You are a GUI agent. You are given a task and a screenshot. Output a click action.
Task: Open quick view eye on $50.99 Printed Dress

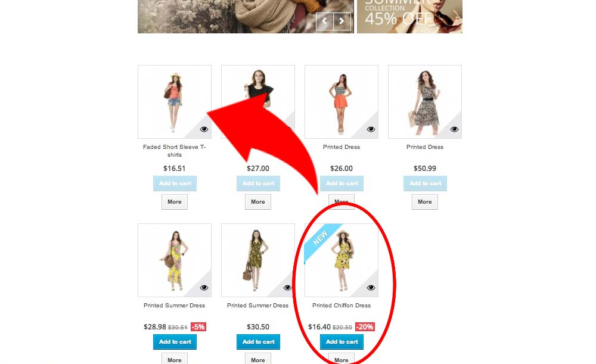point(454,129)
